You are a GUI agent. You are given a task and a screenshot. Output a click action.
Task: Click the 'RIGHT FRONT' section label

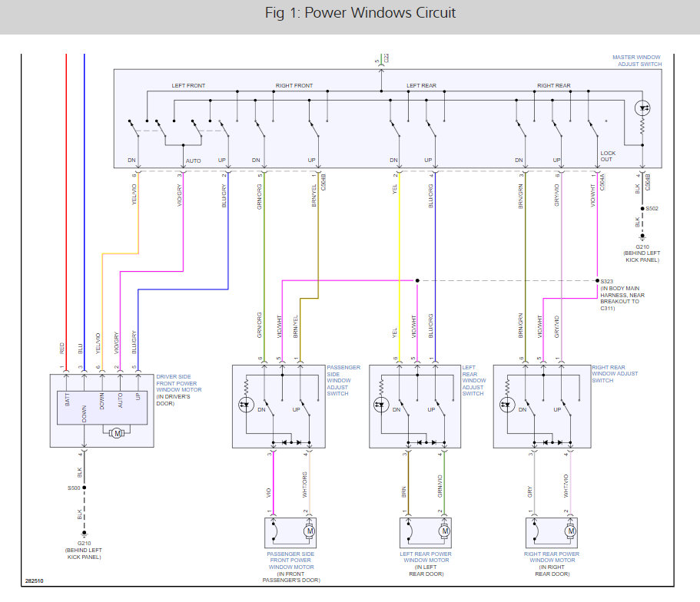coord(294,85)
